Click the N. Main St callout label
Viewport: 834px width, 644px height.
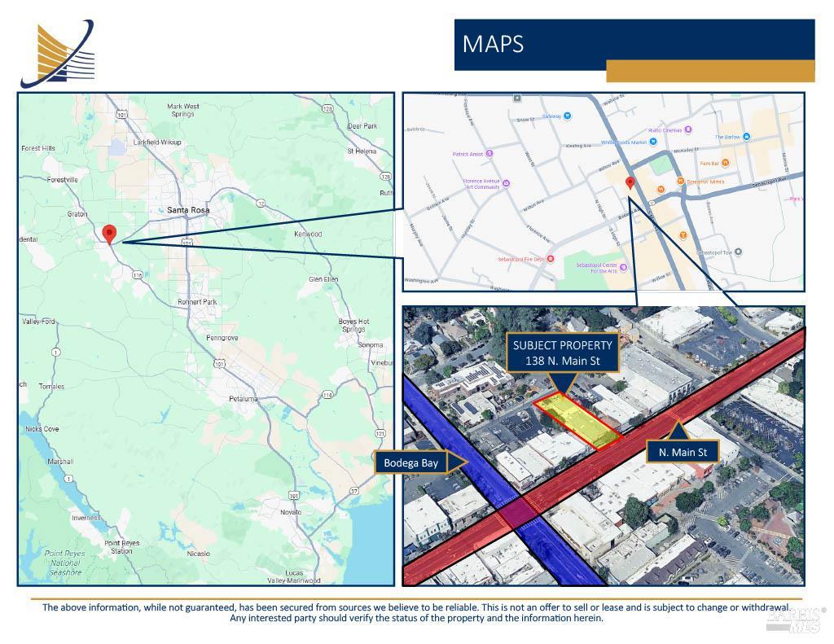click(683, 451)
